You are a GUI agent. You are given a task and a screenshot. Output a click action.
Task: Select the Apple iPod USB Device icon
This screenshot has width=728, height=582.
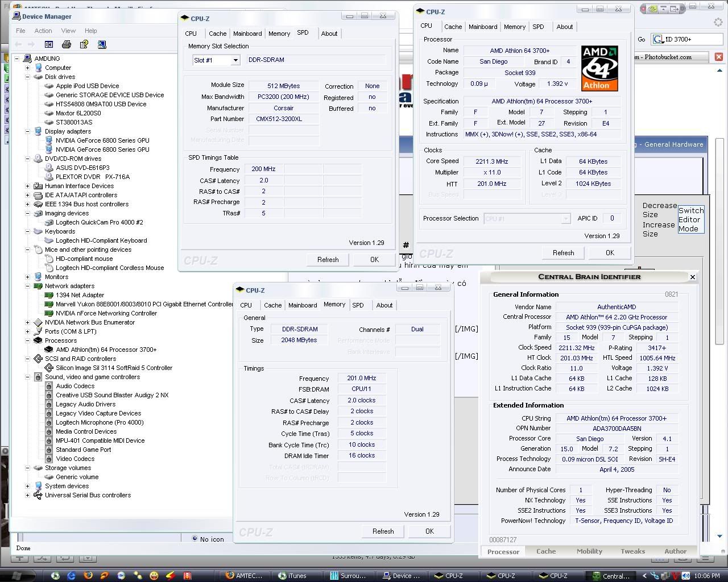coord(49,86)
